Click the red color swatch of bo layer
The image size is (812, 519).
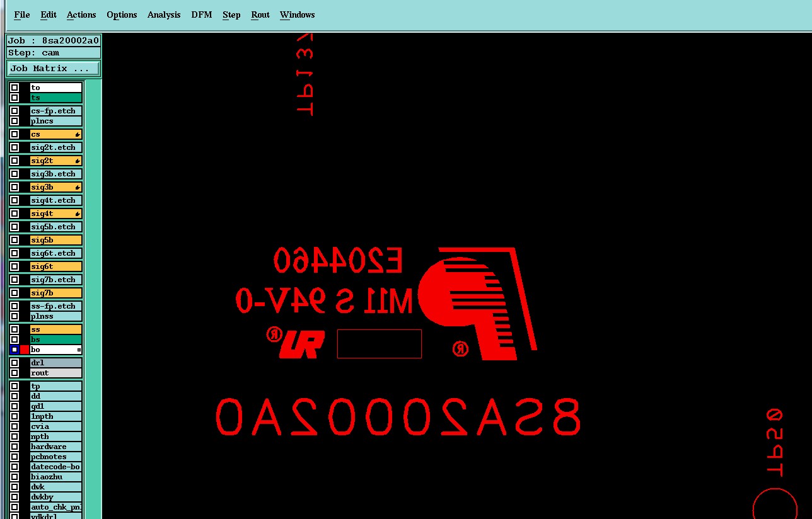[x=25, y=350]
